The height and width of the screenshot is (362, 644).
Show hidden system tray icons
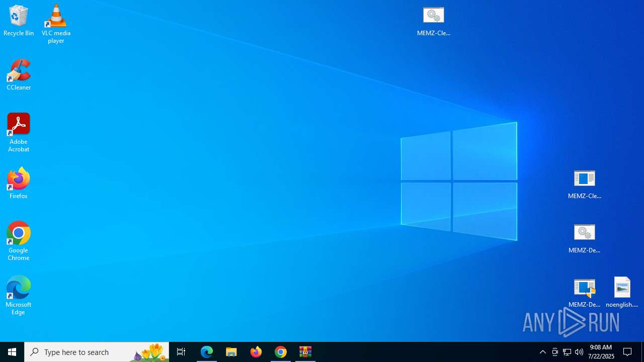click(x=543, y=352)
